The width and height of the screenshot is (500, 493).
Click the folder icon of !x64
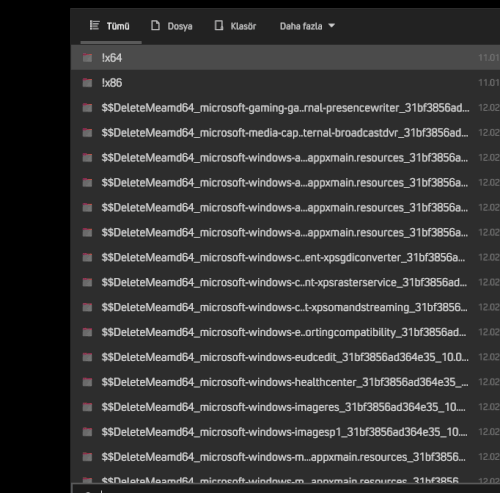click(87, 58)
